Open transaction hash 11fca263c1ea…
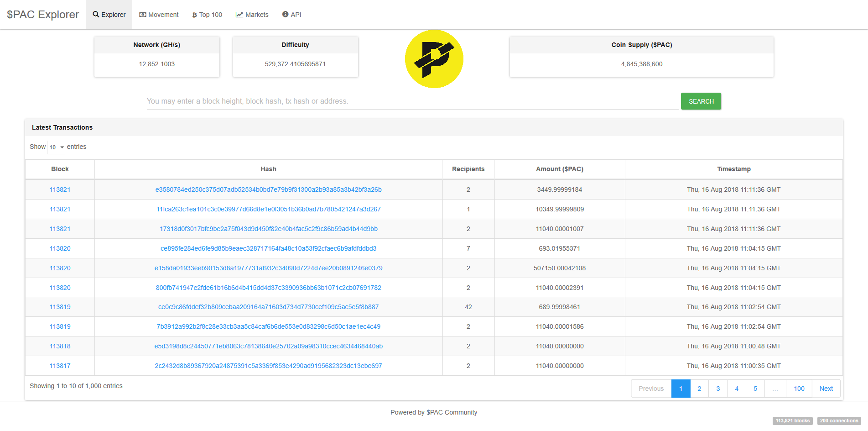Image resolution: width=868 pixels, height=431 pixels. pos(268,209)
